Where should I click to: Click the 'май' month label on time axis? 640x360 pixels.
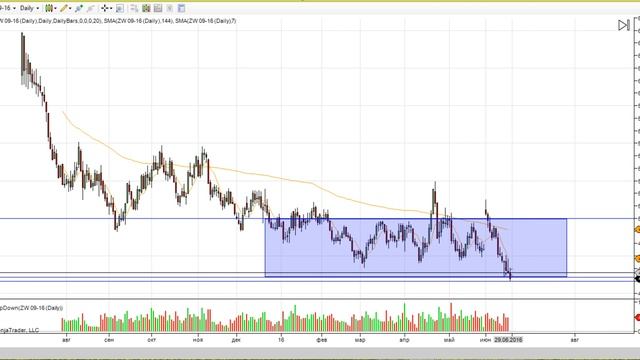pos(449,340)
